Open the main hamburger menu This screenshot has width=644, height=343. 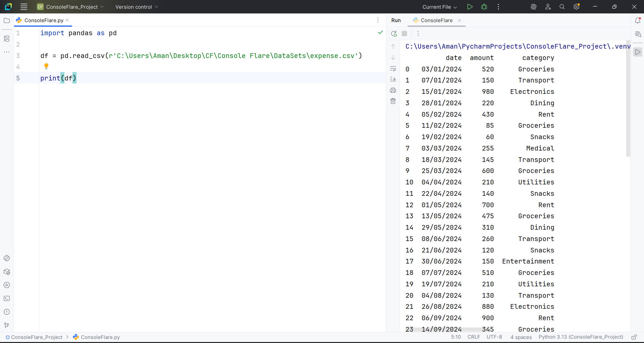pyautogui.click(x=23, y=7)
